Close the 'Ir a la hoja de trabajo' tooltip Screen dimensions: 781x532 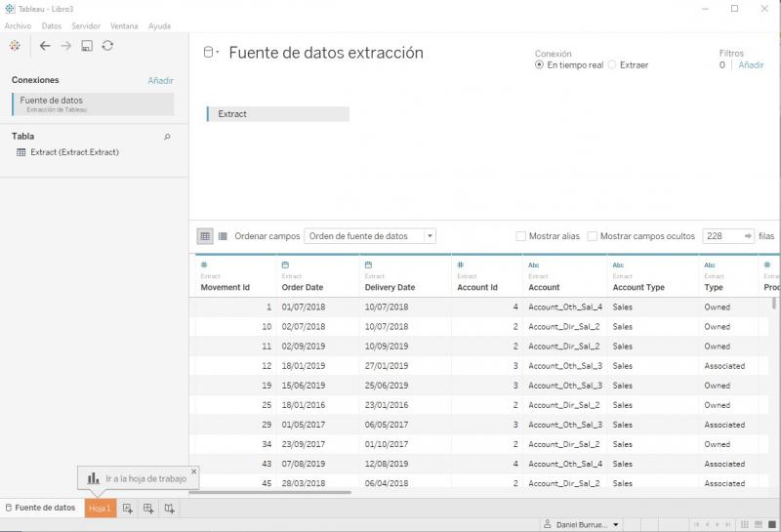193,471
